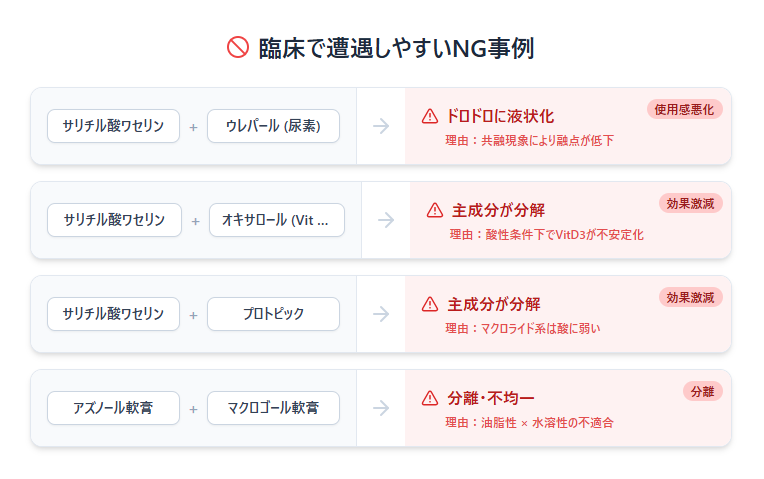This screenshot has width=764, height=479.
Task: Click the arrow icon after オキサロール chip
Action: 385,220
